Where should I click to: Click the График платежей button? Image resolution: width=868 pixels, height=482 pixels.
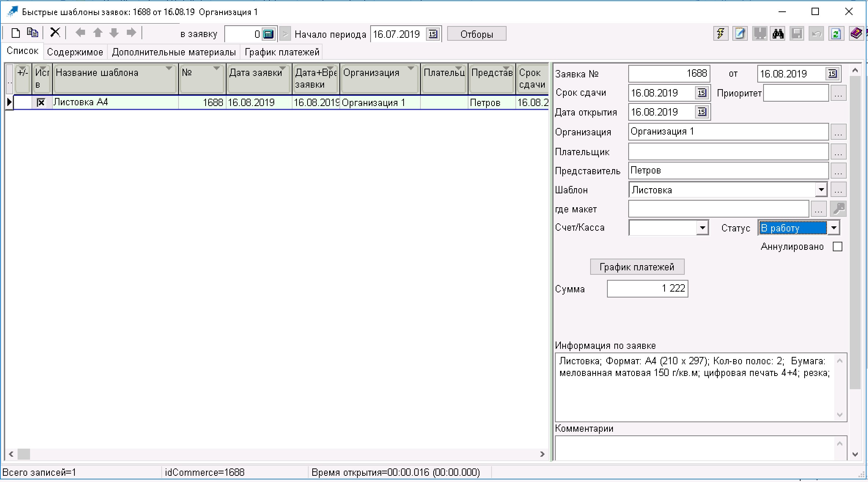click(x=637, y=267)
